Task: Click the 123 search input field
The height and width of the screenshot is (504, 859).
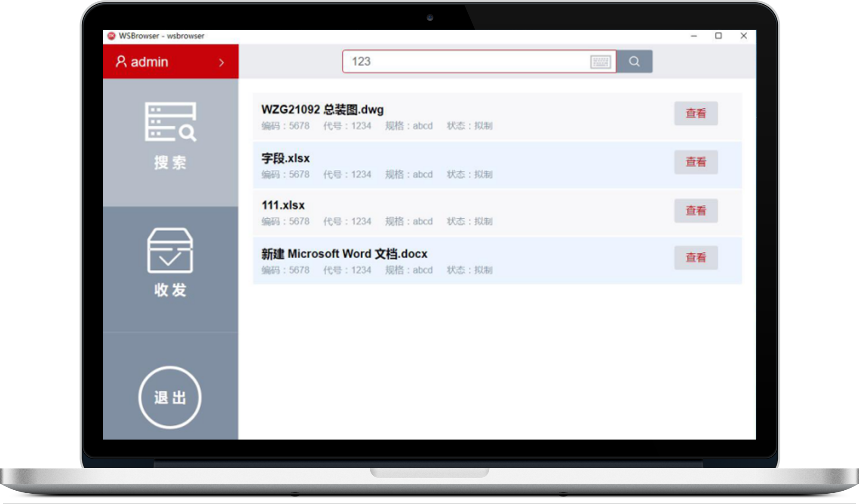Action: click(x=464, y=61)
